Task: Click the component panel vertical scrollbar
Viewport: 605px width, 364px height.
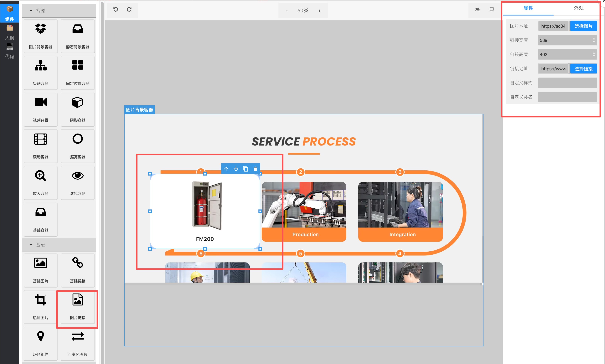Action: 102,183
